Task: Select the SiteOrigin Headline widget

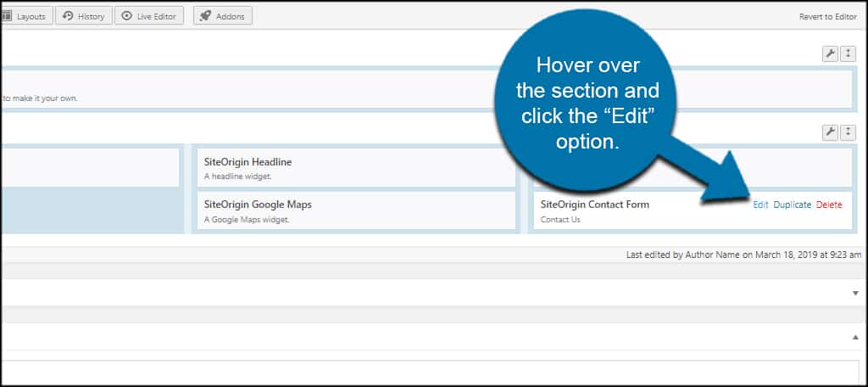Action: [356, 168]
